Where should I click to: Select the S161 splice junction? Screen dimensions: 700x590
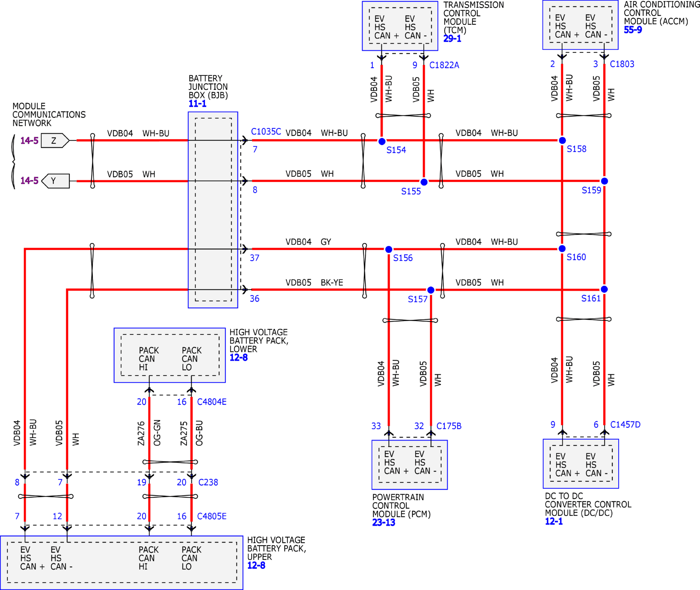pyautogui.click(x=604, y=289)
